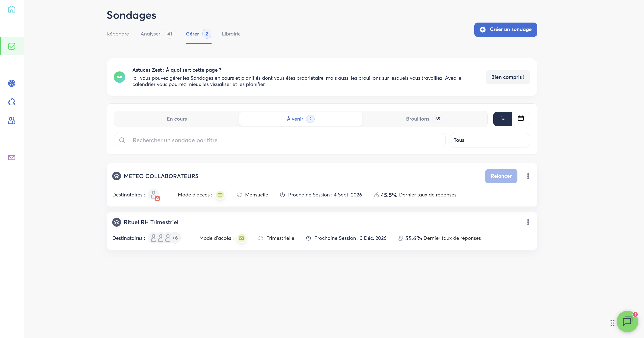
Task: Open the chat support bubble
Action: 627,321
